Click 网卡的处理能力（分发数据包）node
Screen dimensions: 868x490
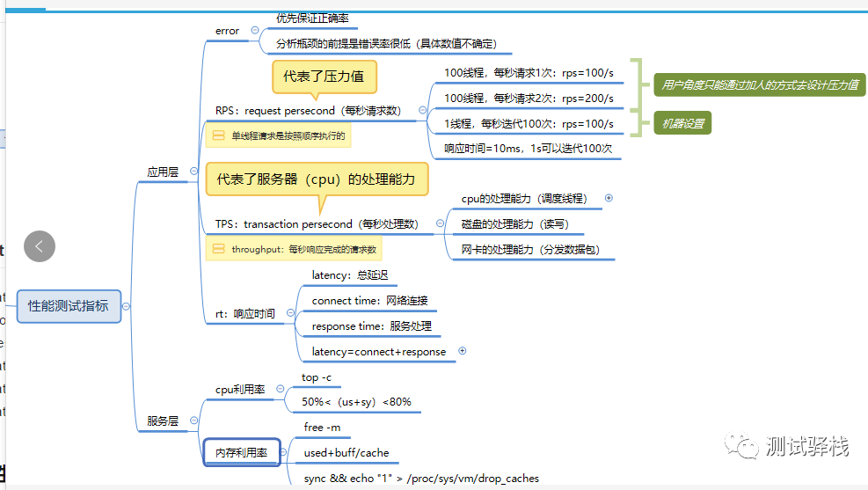(530, 250)
